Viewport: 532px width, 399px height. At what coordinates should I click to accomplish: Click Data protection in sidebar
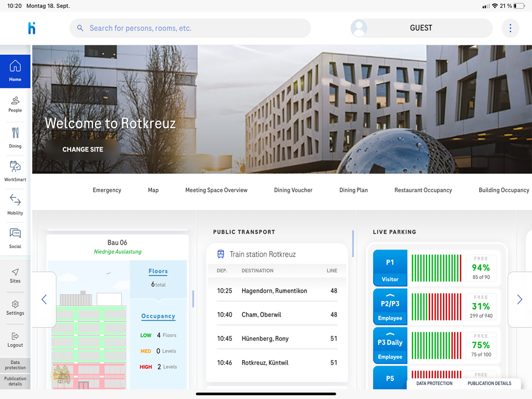(x=15, y=365)
